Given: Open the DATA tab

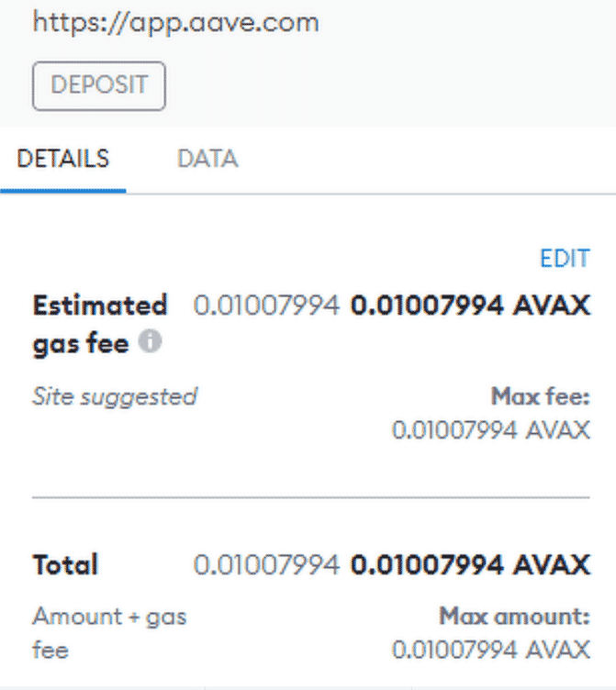Looking at the screenshot, I should tap(207, 159).
